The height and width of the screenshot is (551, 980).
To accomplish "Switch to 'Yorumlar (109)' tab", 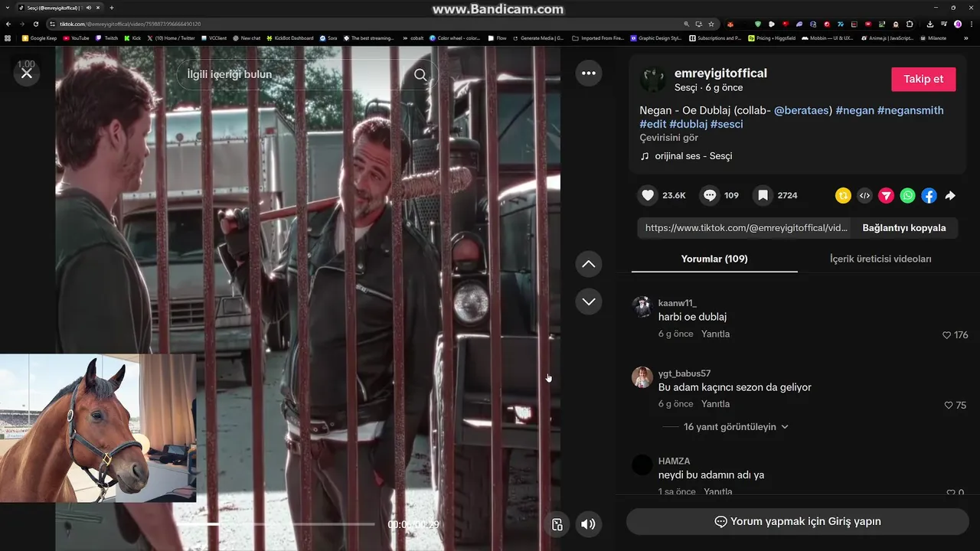I will (x=714, y=259).
